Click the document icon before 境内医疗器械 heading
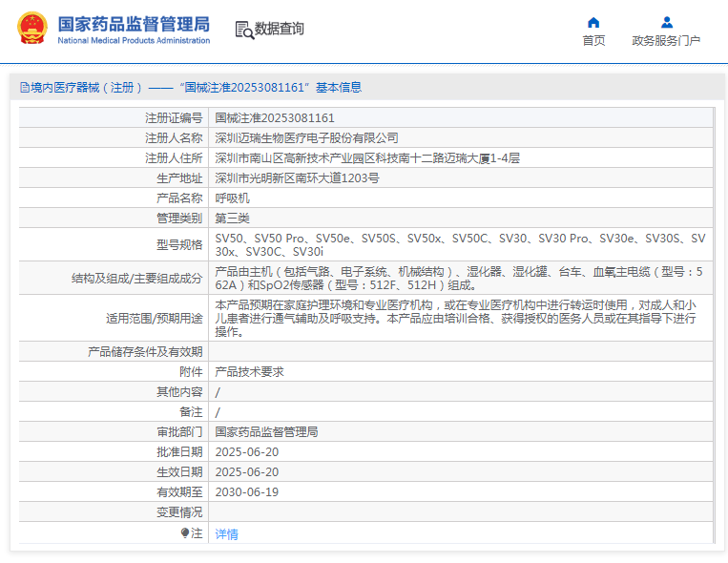 [24, 88]
